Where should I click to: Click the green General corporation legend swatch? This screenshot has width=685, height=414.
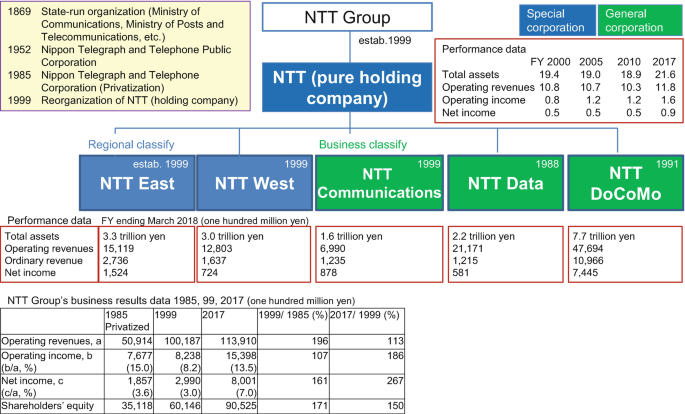(x=639, y=20)
